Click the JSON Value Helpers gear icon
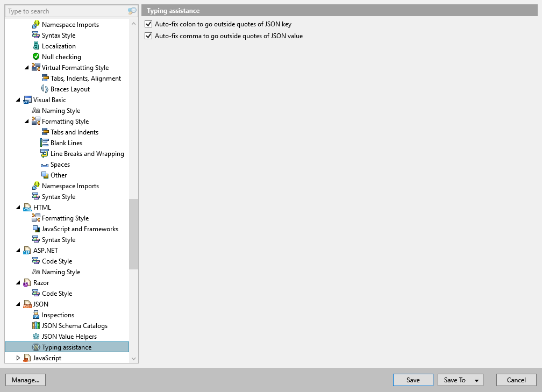Image resolution: width=542 pixels, height=392 pixels. click(x=35, y=336)
